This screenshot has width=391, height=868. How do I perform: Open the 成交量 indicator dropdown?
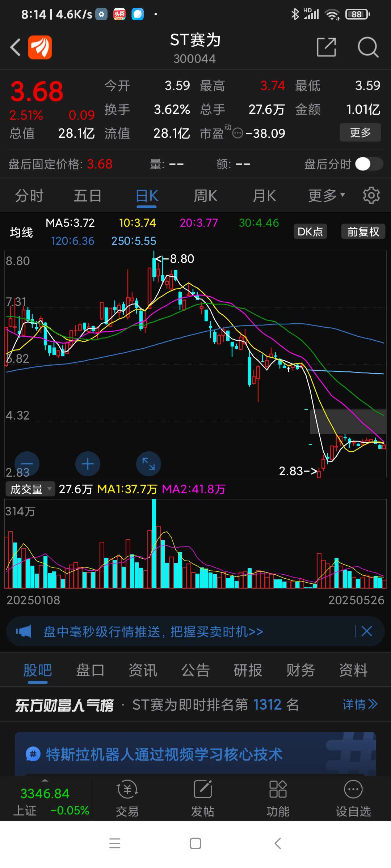[30, 489]
